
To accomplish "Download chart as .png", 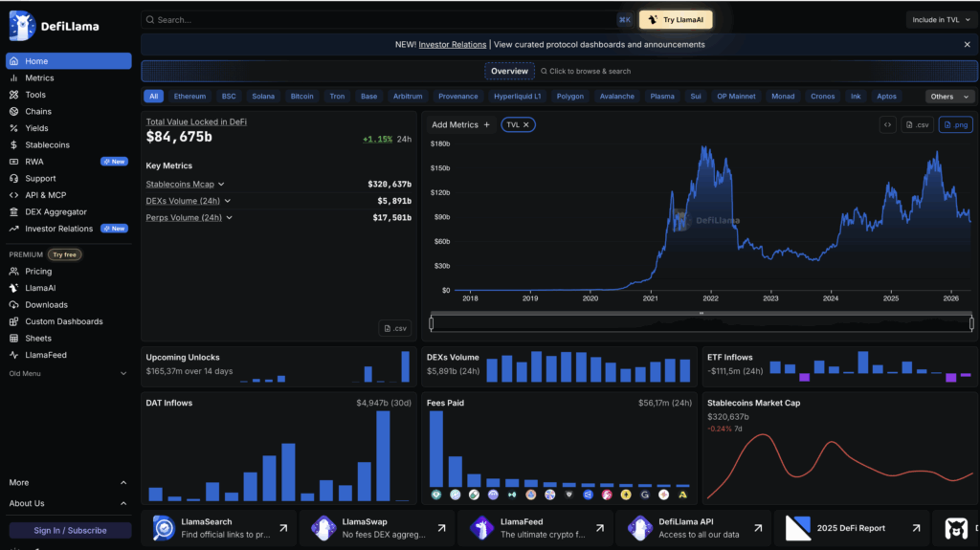I will (x=955, y=124).
